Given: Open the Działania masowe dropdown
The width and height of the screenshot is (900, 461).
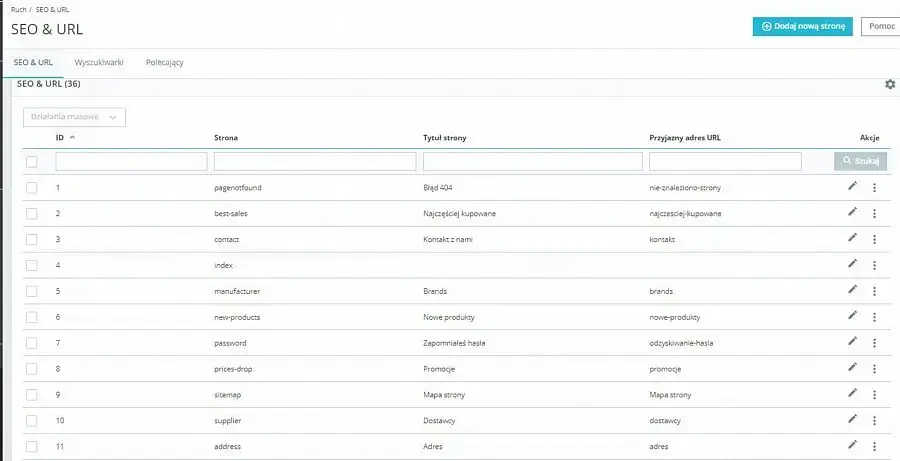Looking at the screenshot, I should click(74, 117).
